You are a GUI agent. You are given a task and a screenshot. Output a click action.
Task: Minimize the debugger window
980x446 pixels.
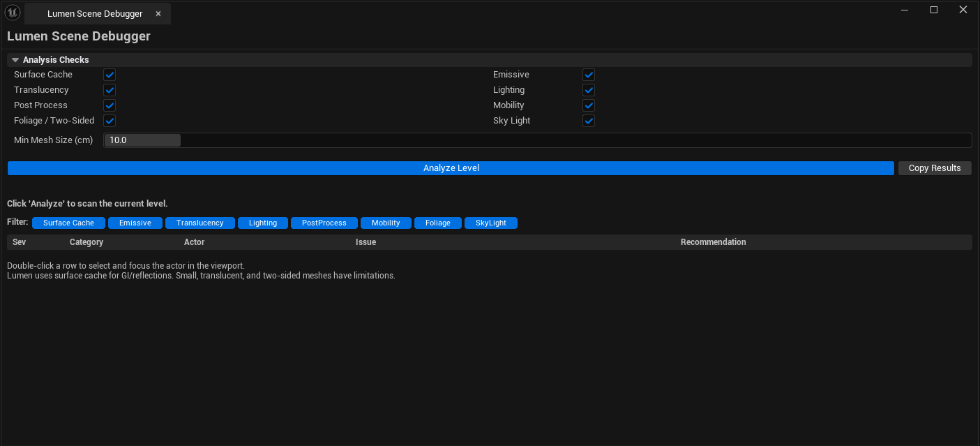(x=905, y=10)
